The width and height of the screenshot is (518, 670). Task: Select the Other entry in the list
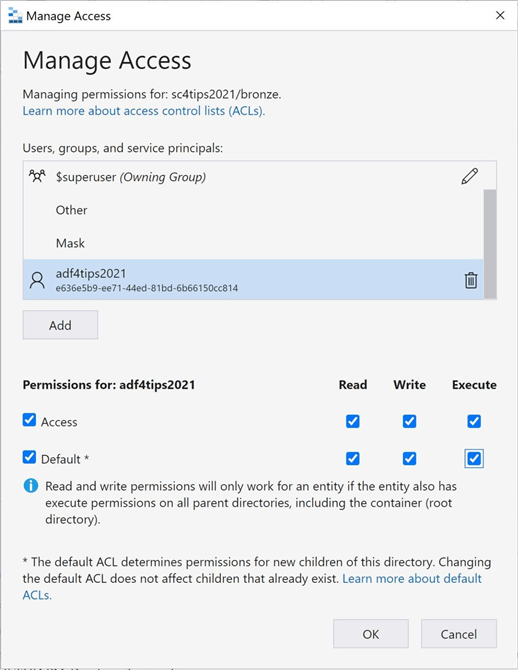click(253, 210)
